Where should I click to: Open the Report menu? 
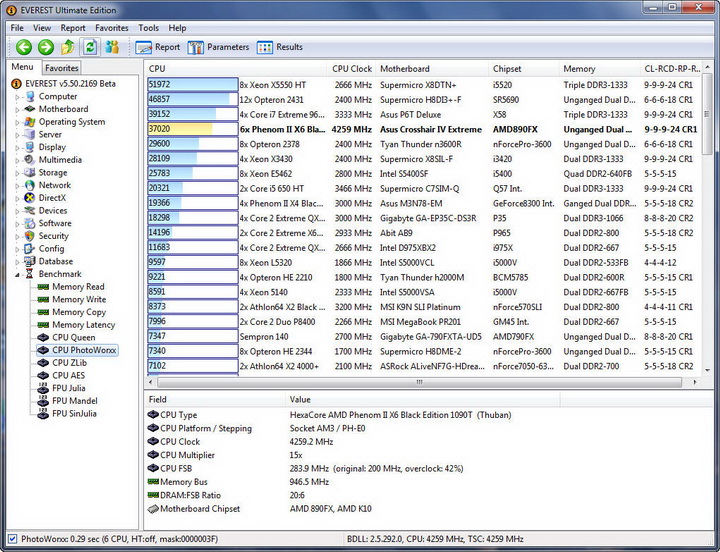[x=73, y=28]
